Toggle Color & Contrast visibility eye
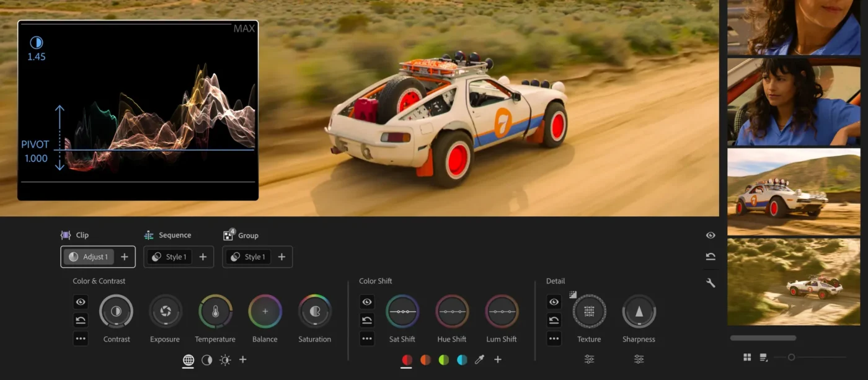The height and width of the screenshot is (380, 868). coord(81,302)
